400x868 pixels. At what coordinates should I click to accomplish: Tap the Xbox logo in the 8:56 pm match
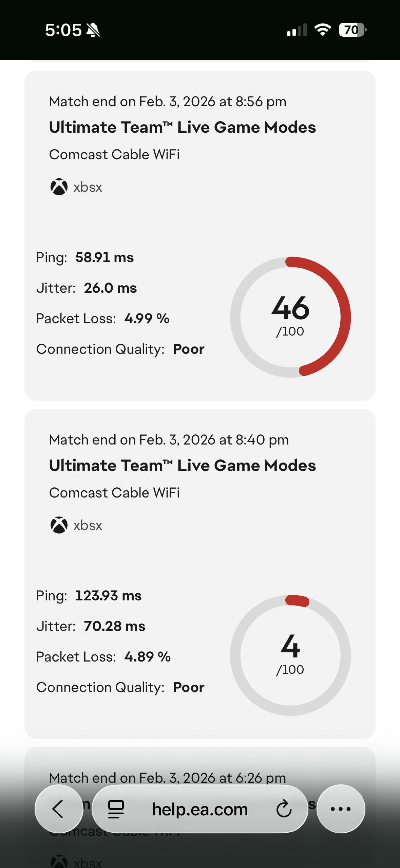point(59,187)
